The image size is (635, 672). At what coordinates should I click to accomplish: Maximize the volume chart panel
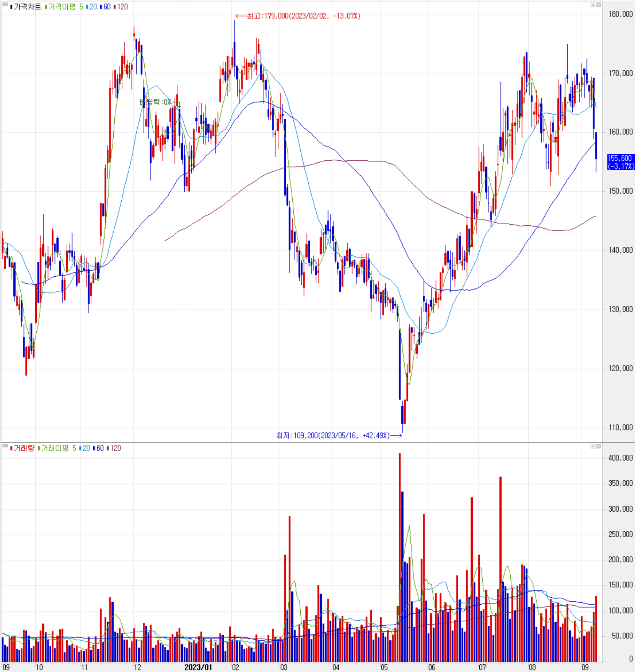click(593, 446)
